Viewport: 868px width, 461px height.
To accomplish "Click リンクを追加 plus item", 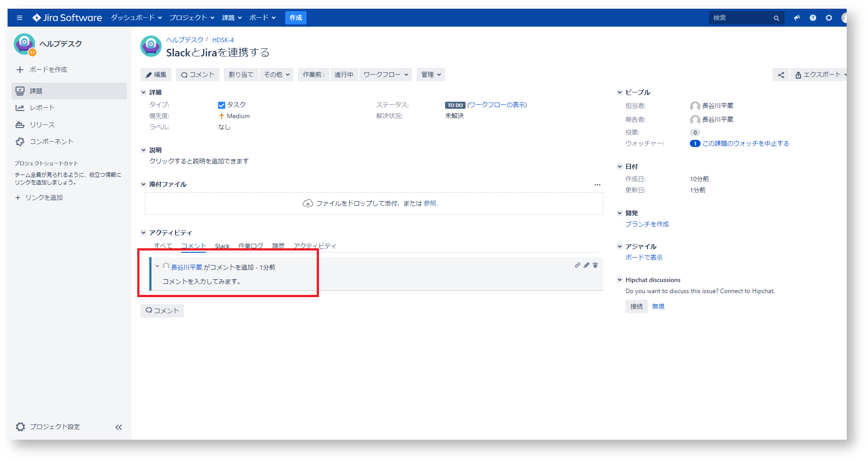I will tap(39, 198).
